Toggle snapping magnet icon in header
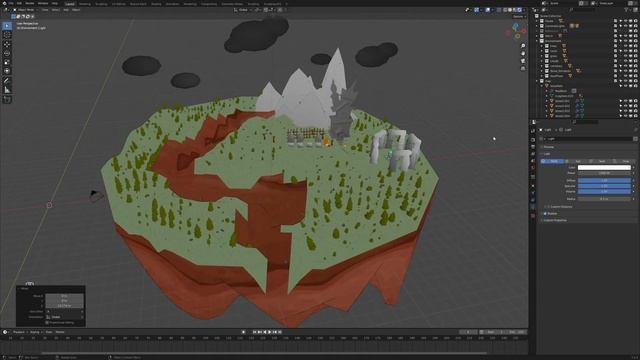 [x=266, y=10]
